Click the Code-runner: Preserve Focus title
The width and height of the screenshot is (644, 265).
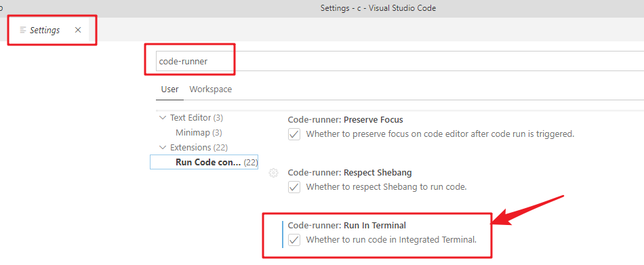click(x=346, y=120)
